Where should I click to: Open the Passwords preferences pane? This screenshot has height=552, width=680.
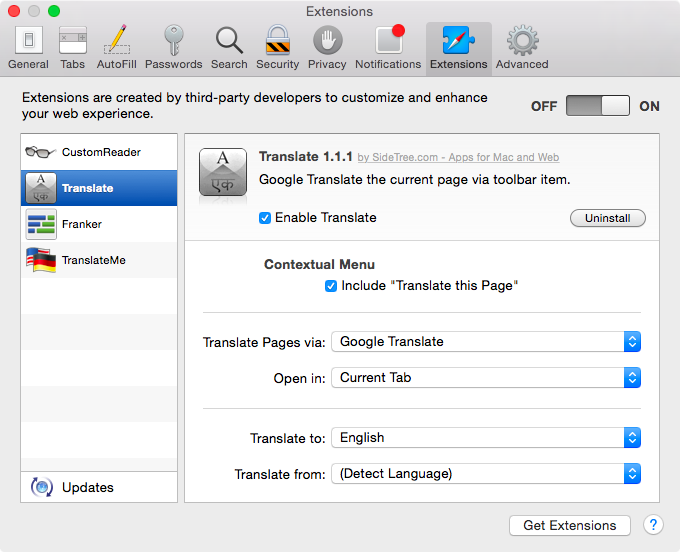coord(173,48)
